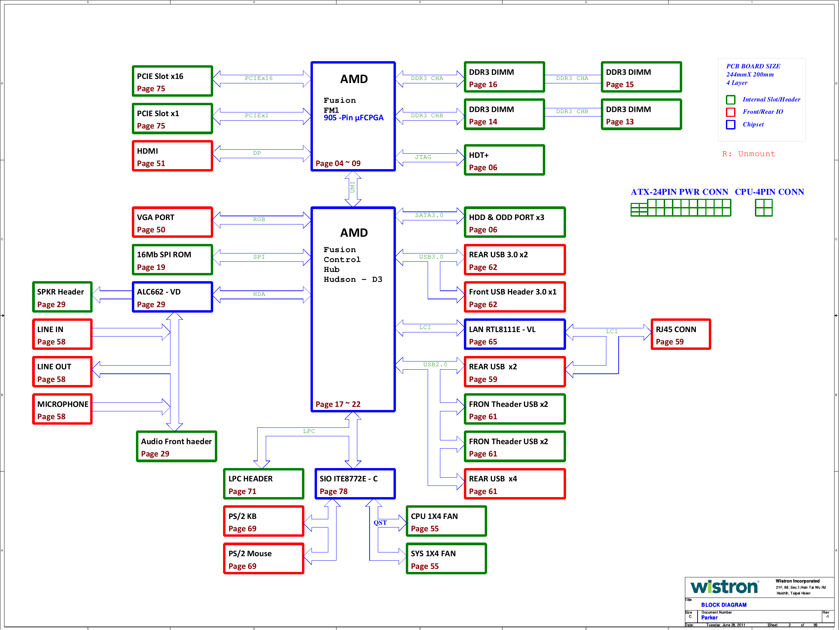The image size is (840, 630).
Task: Click the Wistron logo in title block
Action: [724, 587]
